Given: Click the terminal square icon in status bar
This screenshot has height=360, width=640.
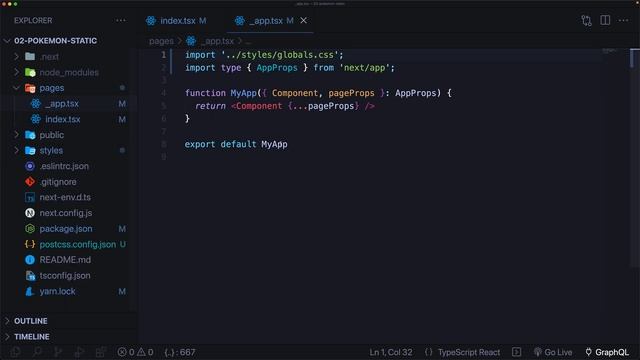Looking at the screenshot, I should tap(516, 352).
